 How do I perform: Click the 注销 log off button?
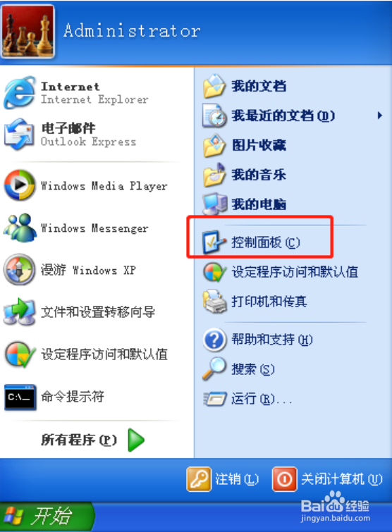pyautogui.click(x=223, y=479)
